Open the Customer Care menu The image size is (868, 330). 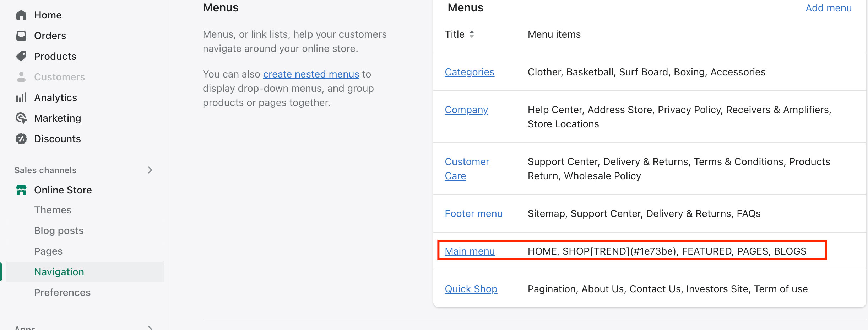point(467,169)
